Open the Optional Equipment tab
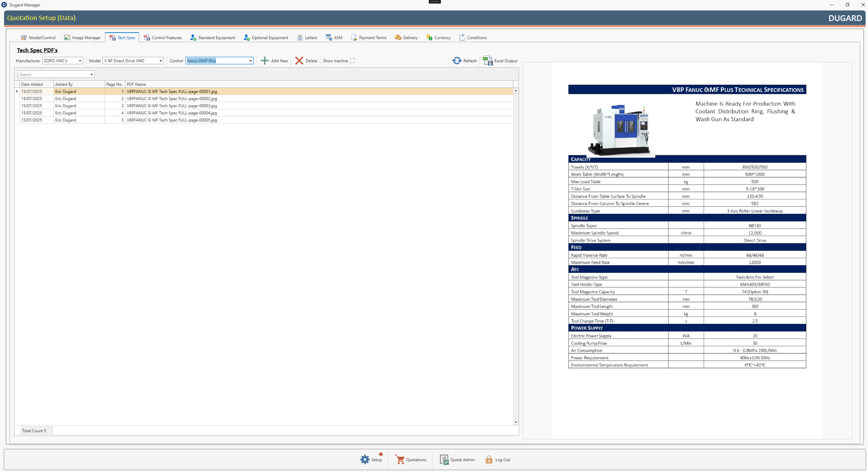 pos(266,37)
